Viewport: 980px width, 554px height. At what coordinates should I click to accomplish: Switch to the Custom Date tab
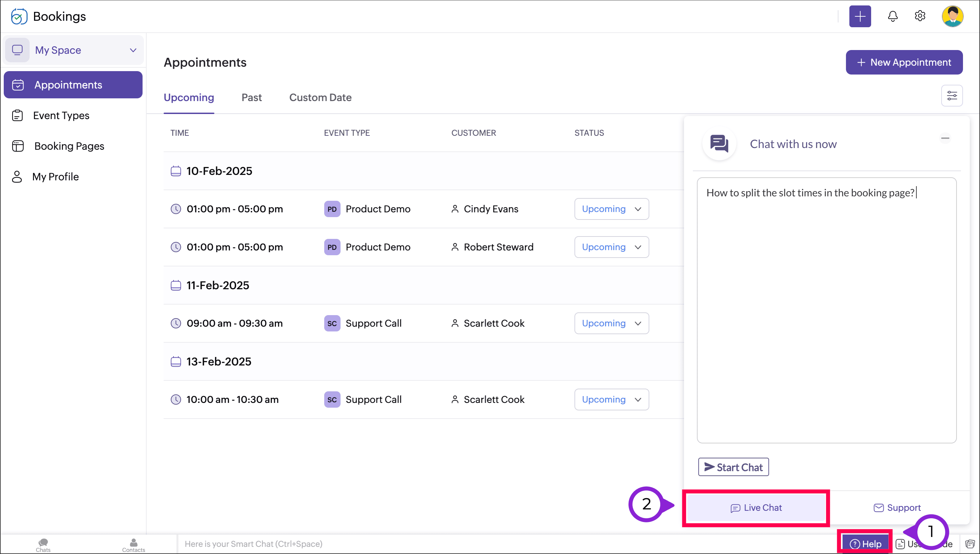[x=320, y=97]
